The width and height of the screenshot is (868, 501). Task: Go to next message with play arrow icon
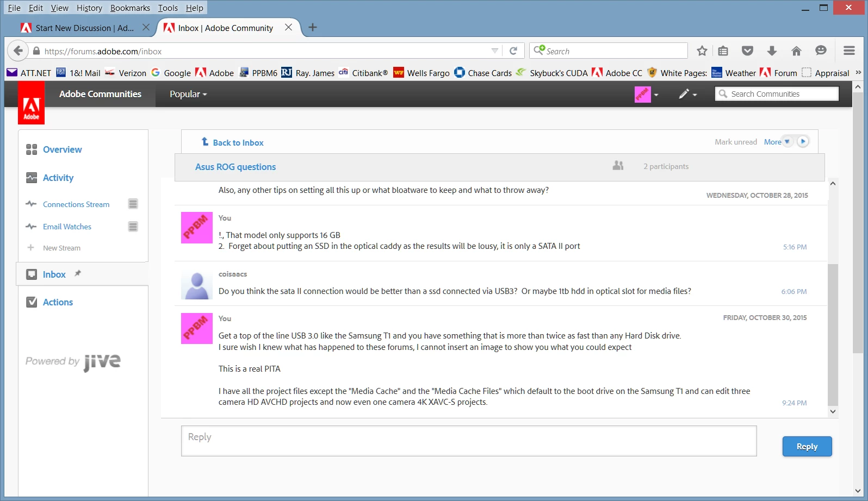[x=803, y=142]
